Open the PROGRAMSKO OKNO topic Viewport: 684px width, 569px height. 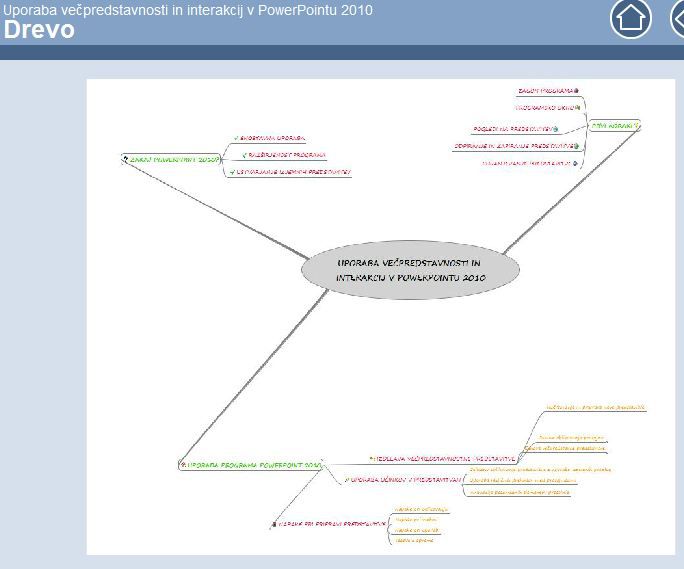click(x=544, y=108)
